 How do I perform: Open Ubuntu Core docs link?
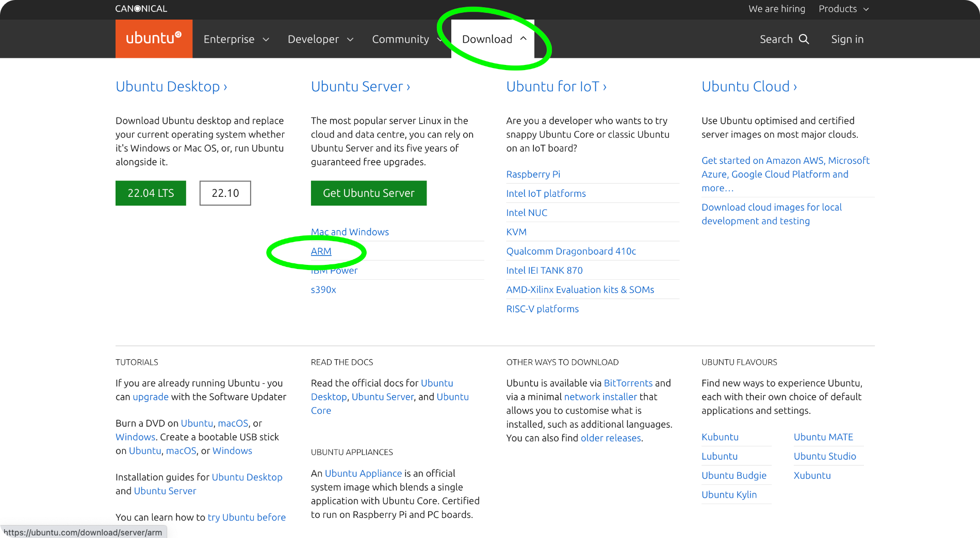coord(390,403)
